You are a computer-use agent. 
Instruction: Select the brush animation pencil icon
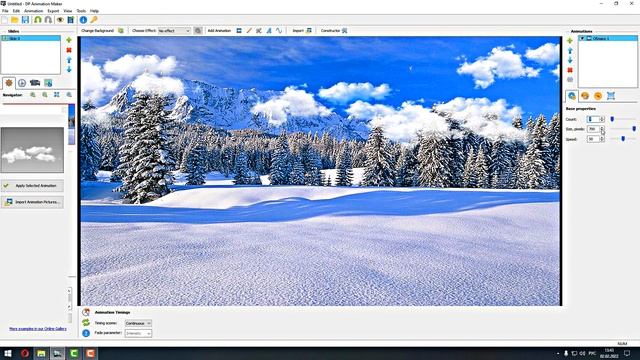(249, 31)
